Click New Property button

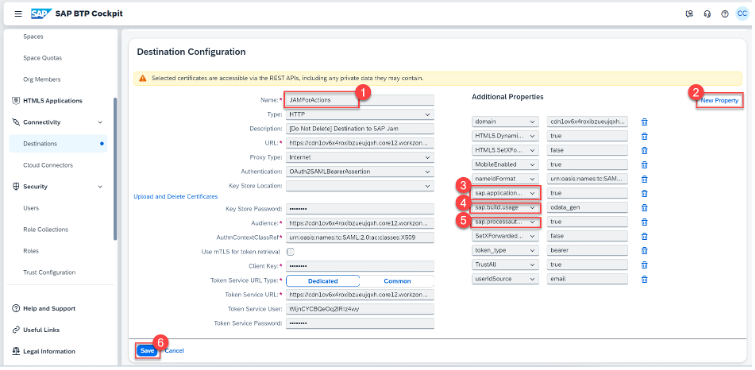[x=719, y=100]
